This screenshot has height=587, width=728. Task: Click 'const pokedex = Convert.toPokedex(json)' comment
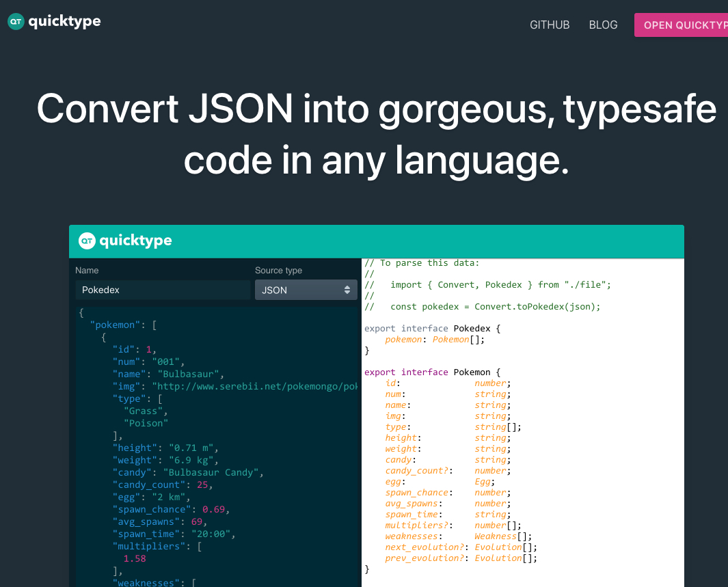click(483, 307)
